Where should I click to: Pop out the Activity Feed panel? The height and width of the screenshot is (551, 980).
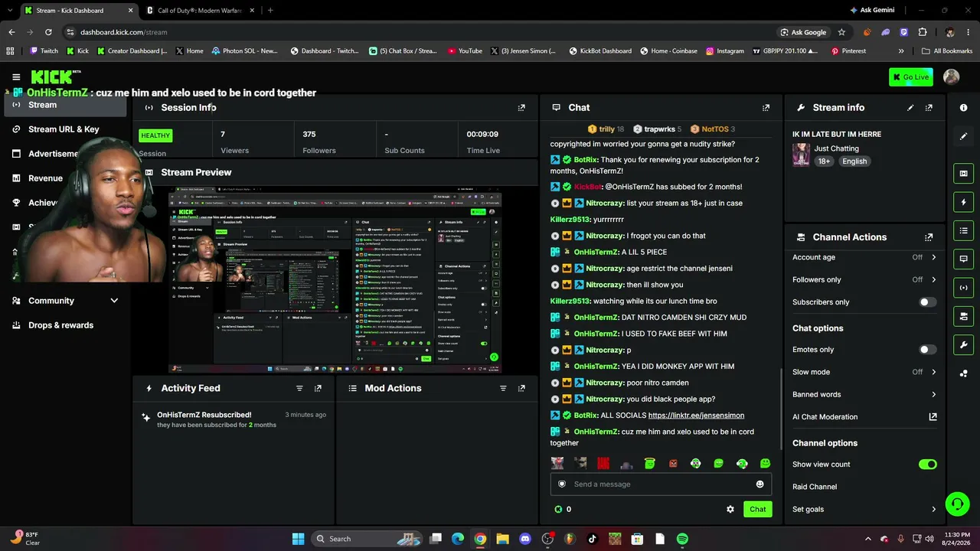[x=318, y=389]
